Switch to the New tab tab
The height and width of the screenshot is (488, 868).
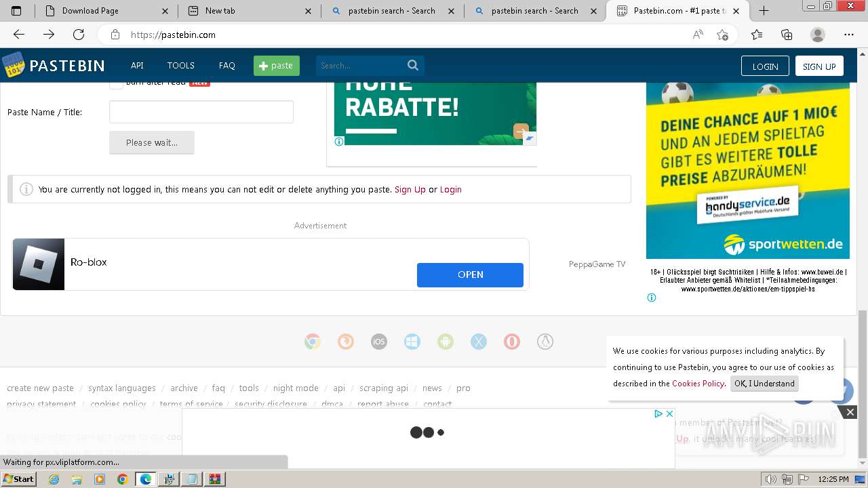(x=249, y=11)
